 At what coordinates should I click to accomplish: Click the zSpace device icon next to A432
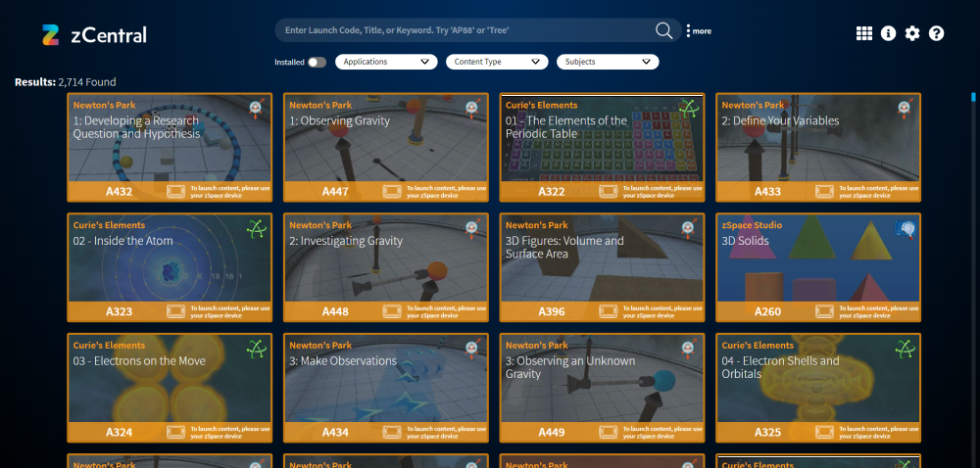(175, 191)
